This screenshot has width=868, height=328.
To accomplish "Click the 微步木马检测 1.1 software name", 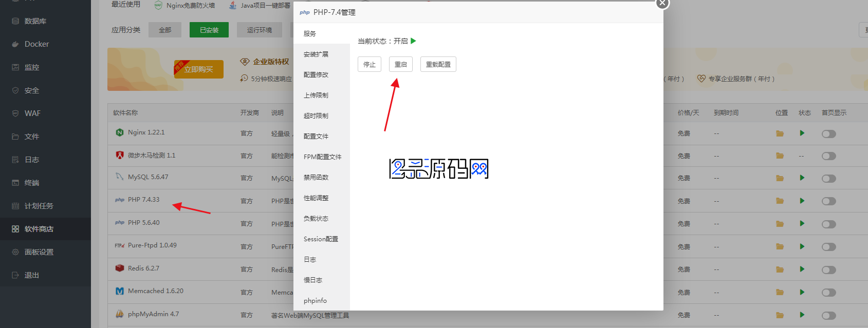I will click(x=152, y=155).
